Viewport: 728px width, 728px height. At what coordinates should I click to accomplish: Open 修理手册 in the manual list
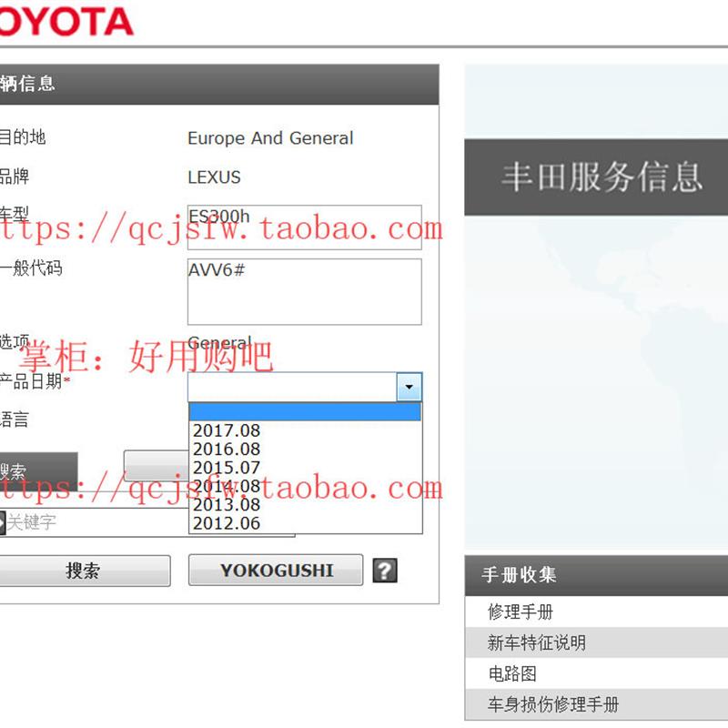pyautogui.click(x=596, y=612)
